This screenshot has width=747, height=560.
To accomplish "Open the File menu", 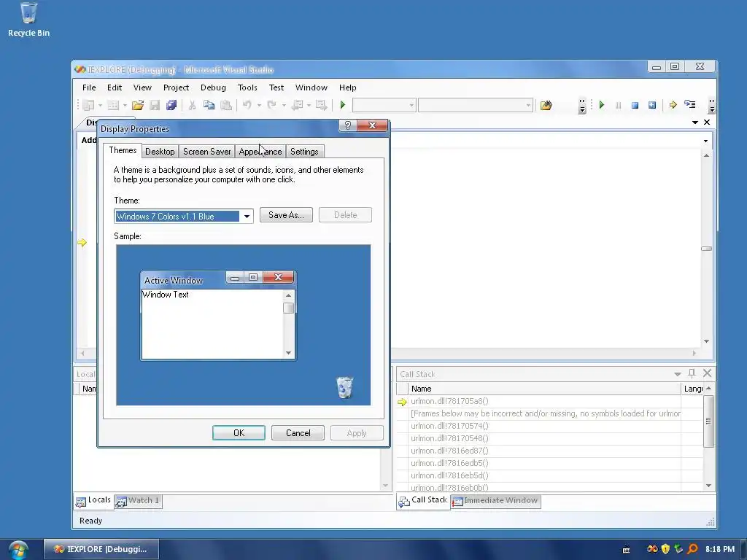I will pos(89,87).
